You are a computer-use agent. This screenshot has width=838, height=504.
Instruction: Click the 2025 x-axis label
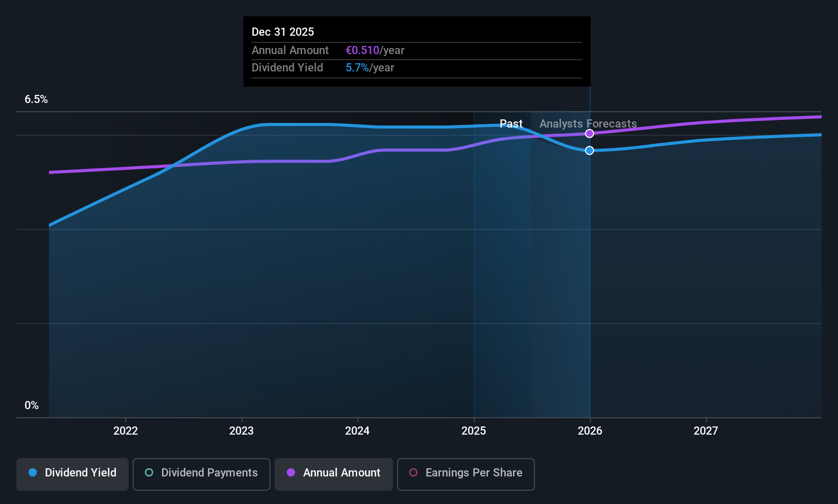coord(474,431)
